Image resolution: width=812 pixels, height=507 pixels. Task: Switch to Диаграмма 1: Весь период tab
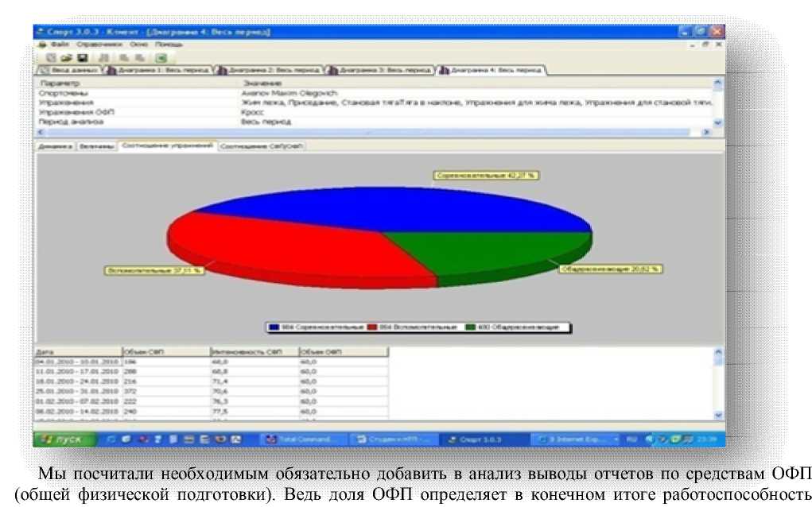(x=158, y=70)
